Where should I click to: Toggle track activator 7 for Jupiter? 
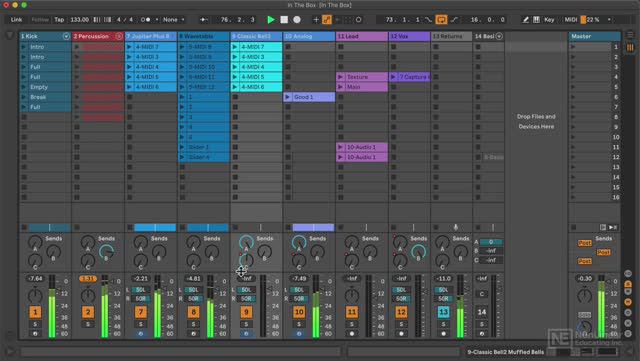(x=141, y=312)
